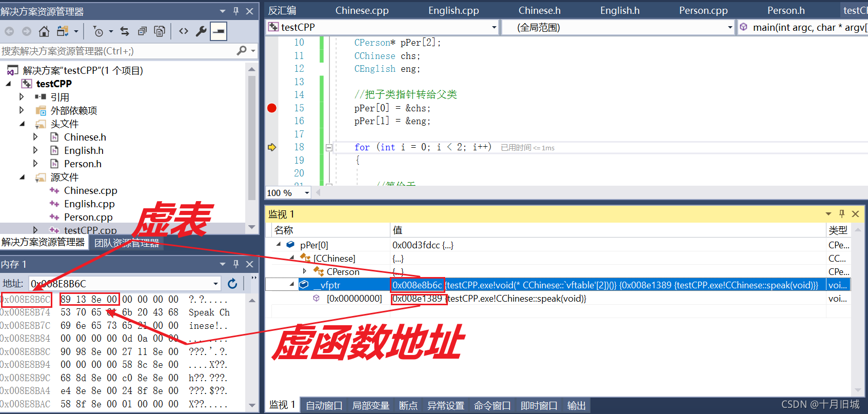This screenshot has width=868, height=414.
Task: Switch to the English.cpp editor tab
Action: click(x=453, y=10)
